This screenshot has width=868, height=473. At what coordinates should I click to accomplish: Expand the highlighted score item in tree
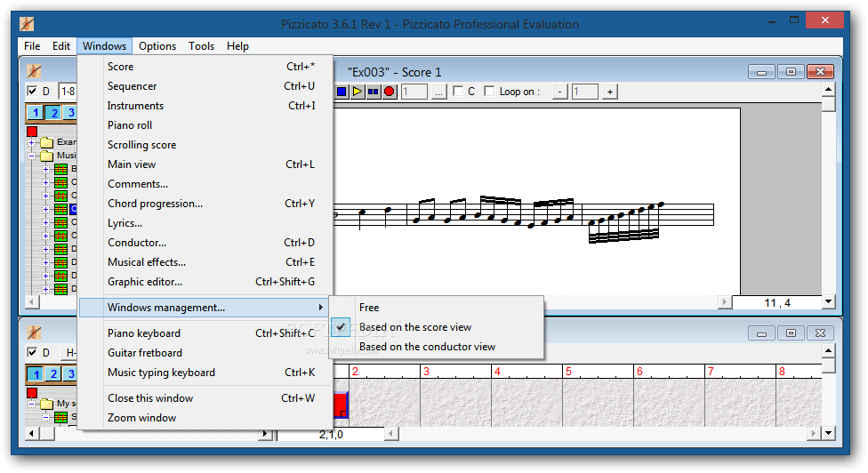point(46,209)
